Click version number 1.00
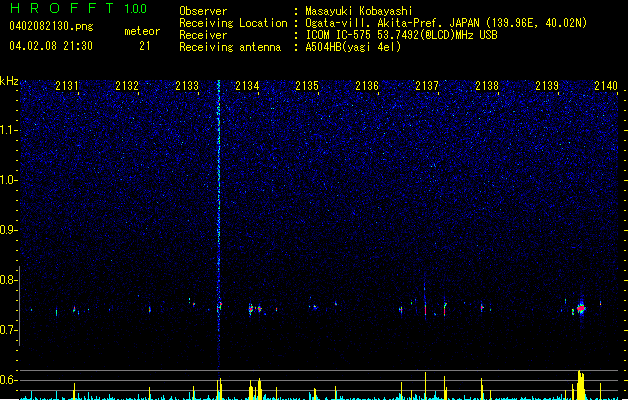The width and height of the screenshot is (629, 400). tap(136, 9)
